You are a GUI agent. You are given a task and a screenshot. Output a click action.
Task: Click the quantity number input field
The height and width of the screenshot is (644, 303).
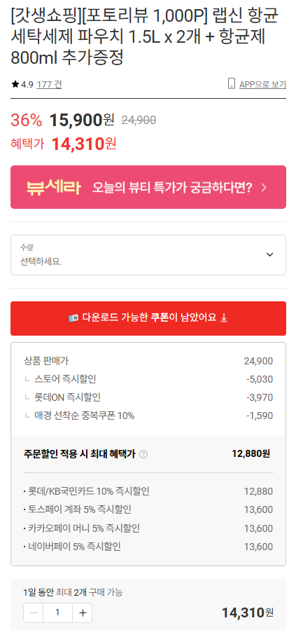pyautogui.click(x=58, y=612)
